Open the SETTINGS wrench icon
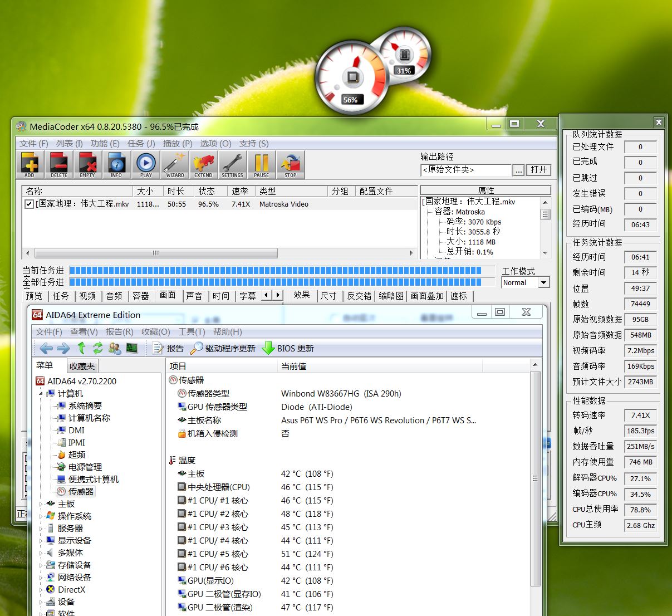Viewport: 672px width, 616px height. tap(232, 165)
